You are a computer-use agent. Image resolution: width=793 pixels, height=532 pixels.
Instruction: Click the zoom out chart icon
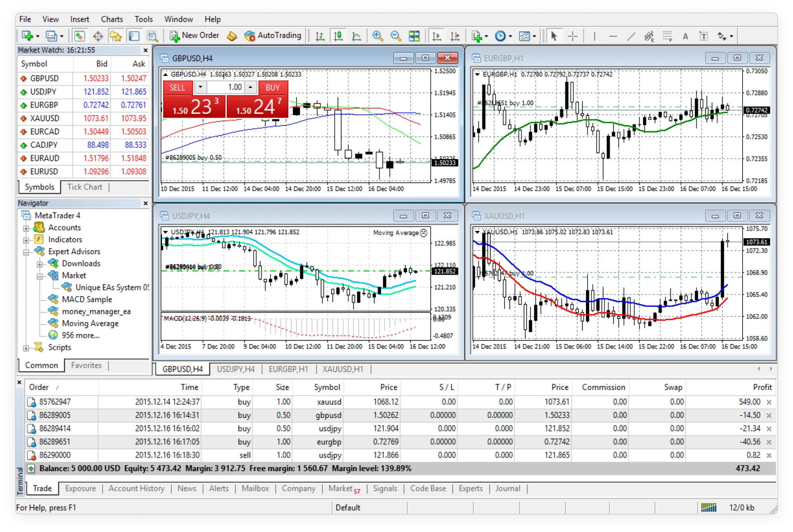(x=392, y=38)
